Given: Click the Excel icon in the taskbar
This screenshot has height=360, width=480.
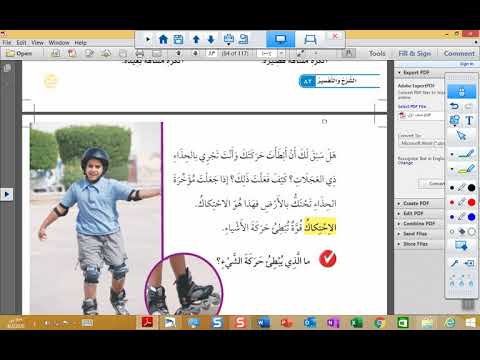Looking at the screenshot, I should click(356, 322).
